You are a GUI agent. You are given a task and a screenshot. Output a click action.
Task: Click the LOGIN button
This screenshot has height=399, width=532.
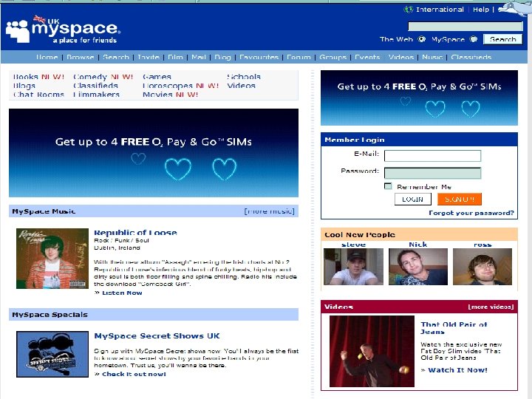(412, 199)
